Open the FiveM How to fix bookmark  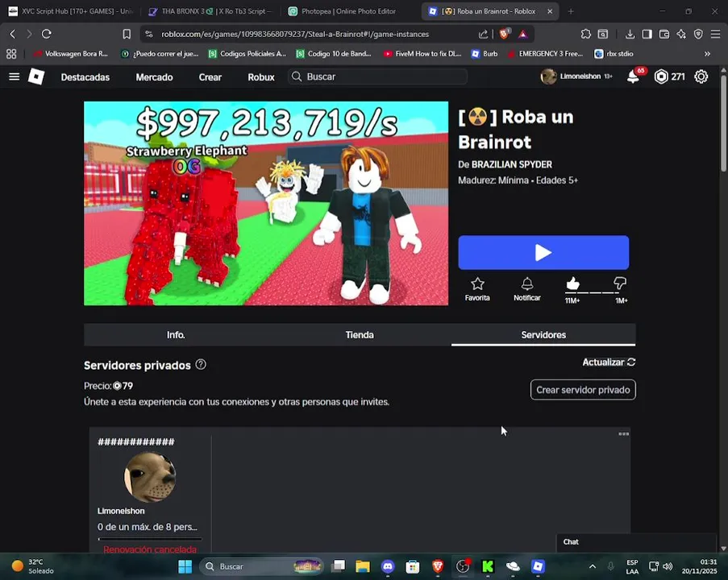tap(422, 54)
